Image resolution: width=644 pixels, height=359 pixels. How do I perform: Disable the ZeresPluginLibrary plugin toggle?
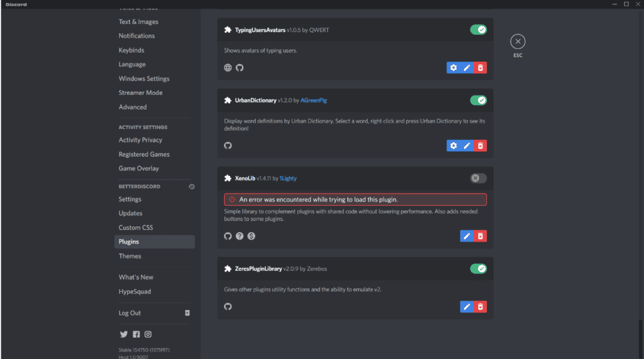tap(479, 268)
